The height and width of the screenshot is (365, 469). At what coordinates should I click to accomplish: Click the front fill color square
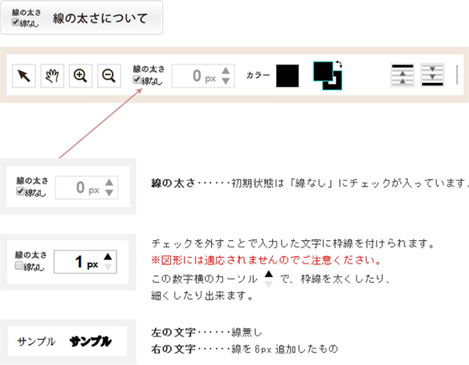coord(323,71)
